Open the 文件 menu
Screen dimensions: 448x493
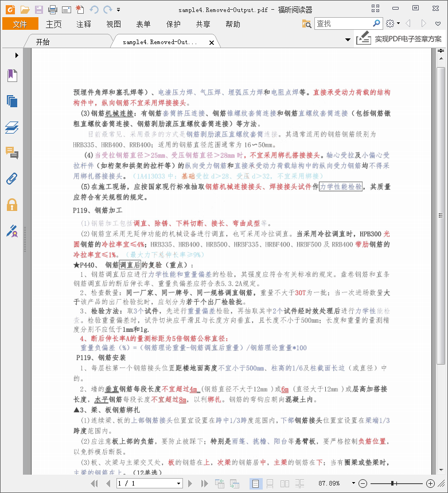(x=20, y=24)
